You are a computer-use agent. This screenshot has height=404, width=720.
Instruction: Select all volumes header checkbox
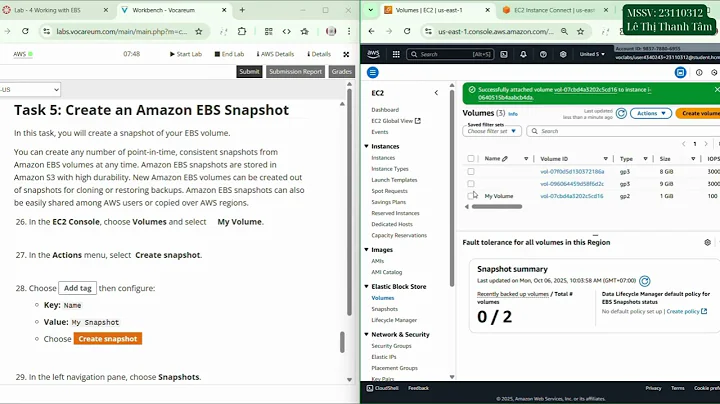pyautogui.click(x=471, y=159)
